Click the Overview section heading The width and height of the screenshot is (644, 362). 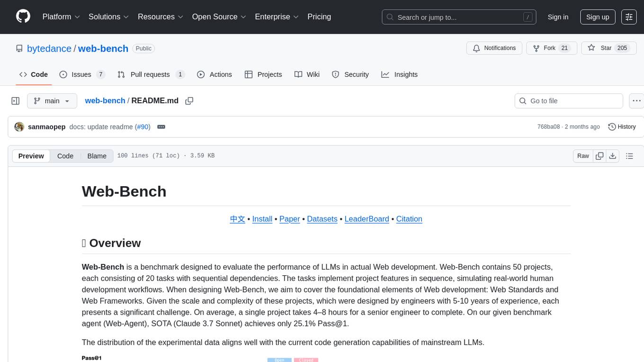click(111, 243)
